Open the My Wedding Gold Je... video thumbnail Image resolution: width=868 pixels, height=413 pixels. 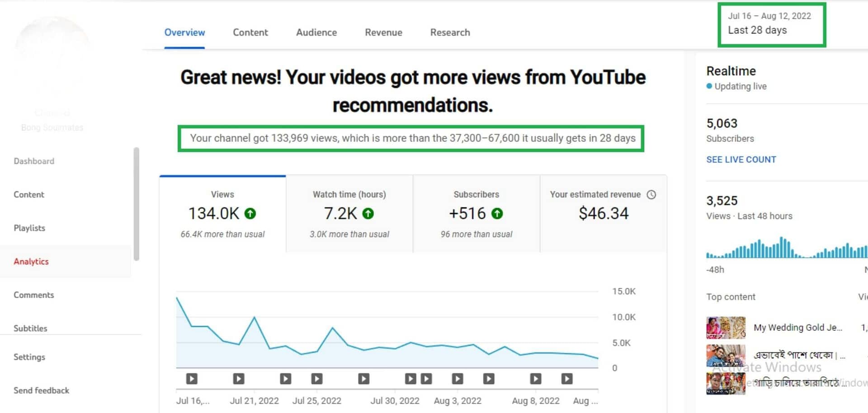click(726, 328)
